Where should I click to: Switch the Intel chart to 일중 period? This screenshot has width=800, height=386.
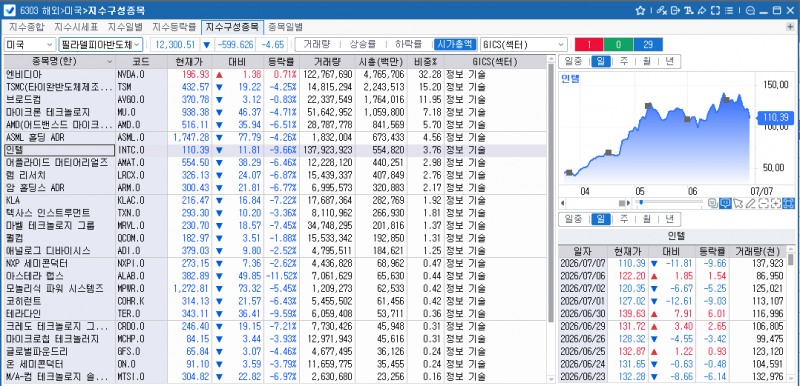[x=574, y=62]
